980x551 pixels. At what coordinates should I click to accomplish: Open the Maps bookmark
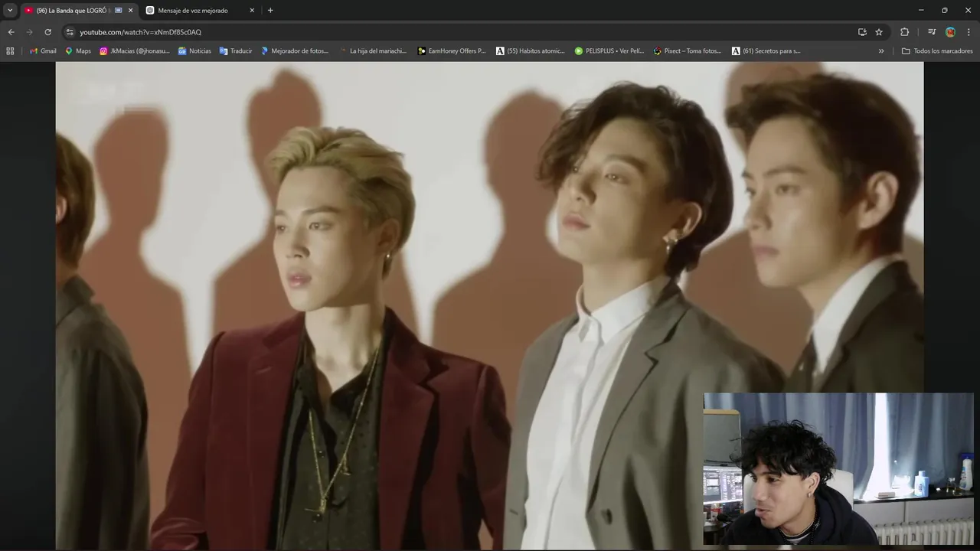point(78,51)
